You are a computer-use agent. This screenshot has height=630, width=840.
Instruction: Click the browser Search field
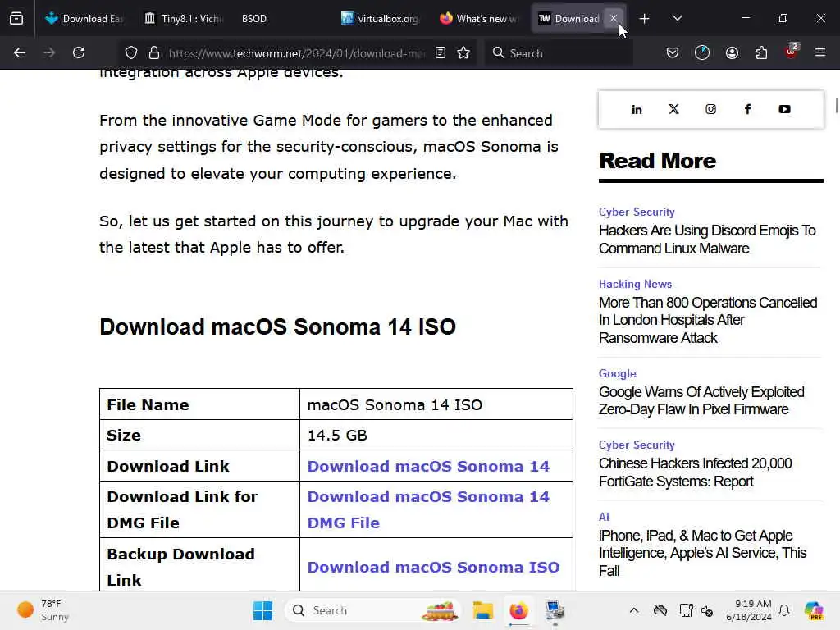point(559,53)
